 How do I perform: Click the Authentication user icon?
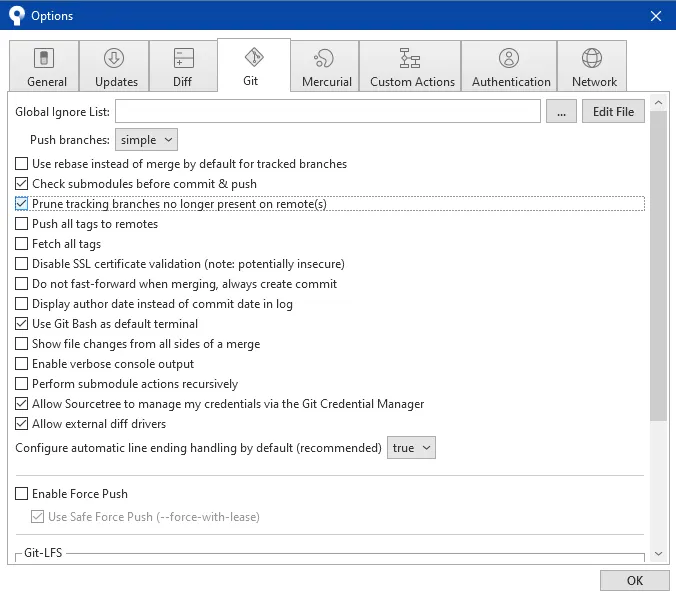click(x=509, y=58)
